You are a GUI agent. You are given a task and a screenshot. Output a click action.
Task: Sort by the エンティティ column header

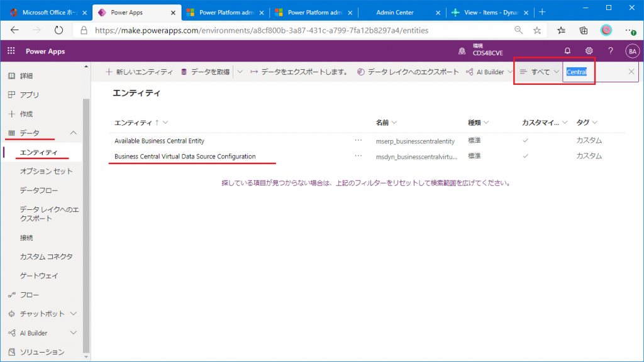[134, 123]
